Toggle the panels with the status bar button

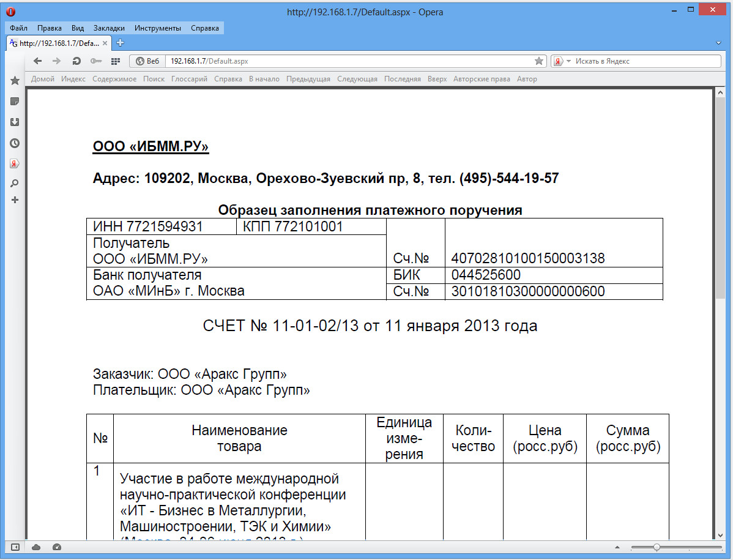15,547
